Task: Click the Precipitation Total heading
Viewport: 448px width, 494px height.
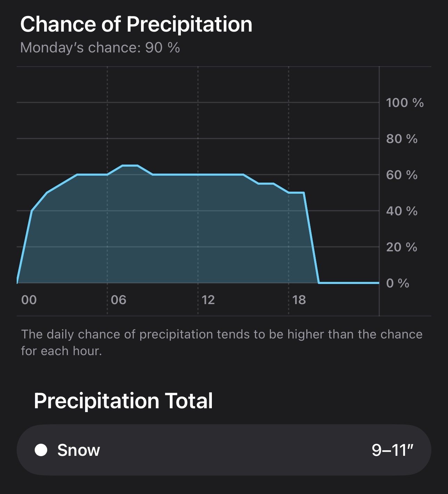Action: coord(123,401)
